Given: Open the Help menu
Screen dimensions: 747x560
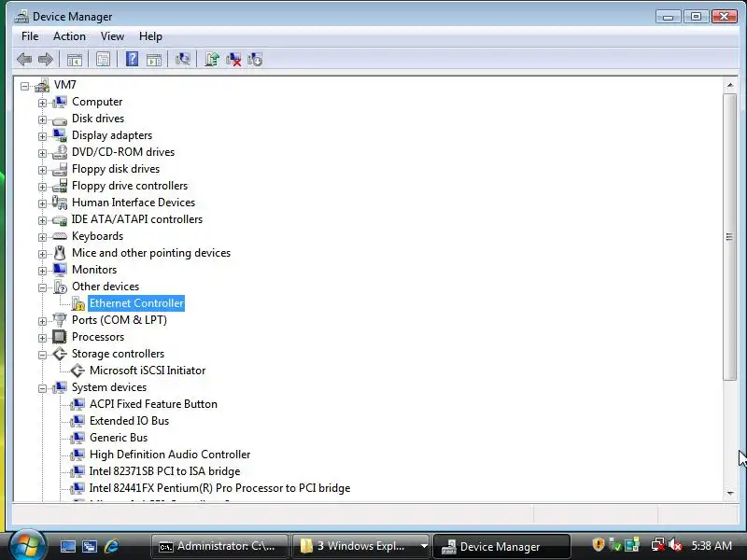Looking at the screenshot, I should tap(150, 36).
